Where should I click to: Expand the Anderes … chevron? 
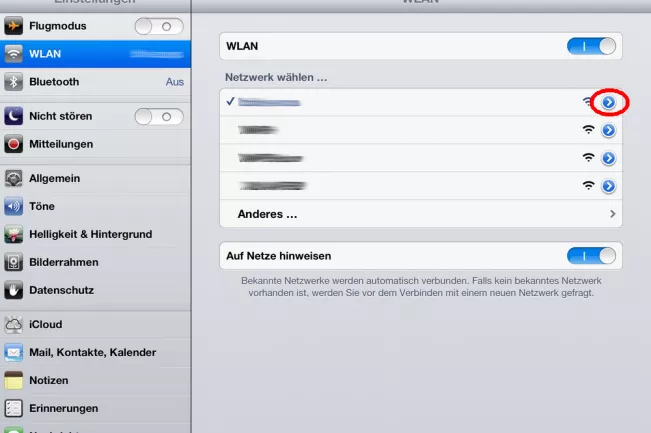pyautogui.click(x=613, y=214)
